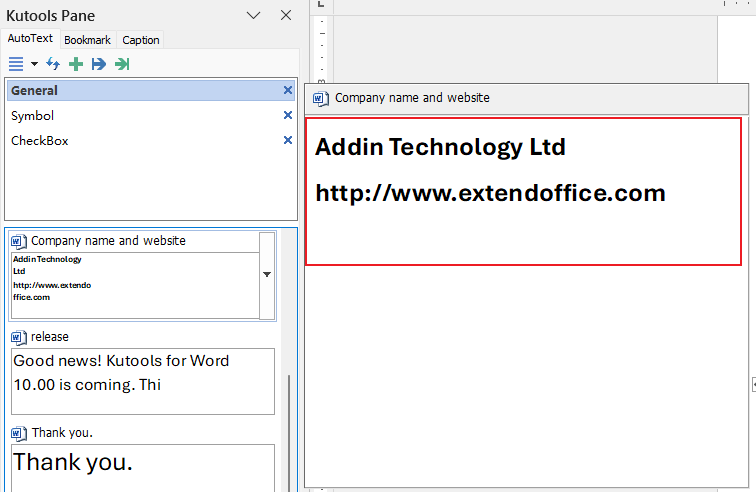
Task: Open the Caption tab
Action: 141,40
